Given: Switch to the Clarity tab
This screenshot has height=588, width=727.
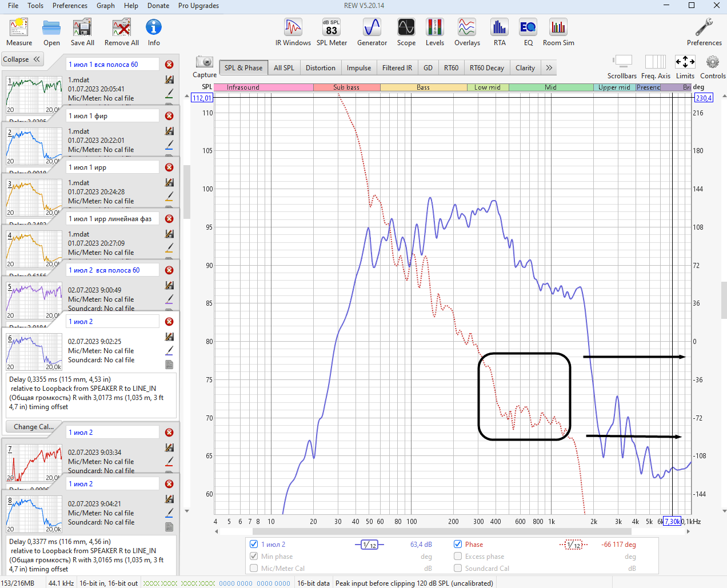Looking at the screenshot, I should [x=525, y=67].
